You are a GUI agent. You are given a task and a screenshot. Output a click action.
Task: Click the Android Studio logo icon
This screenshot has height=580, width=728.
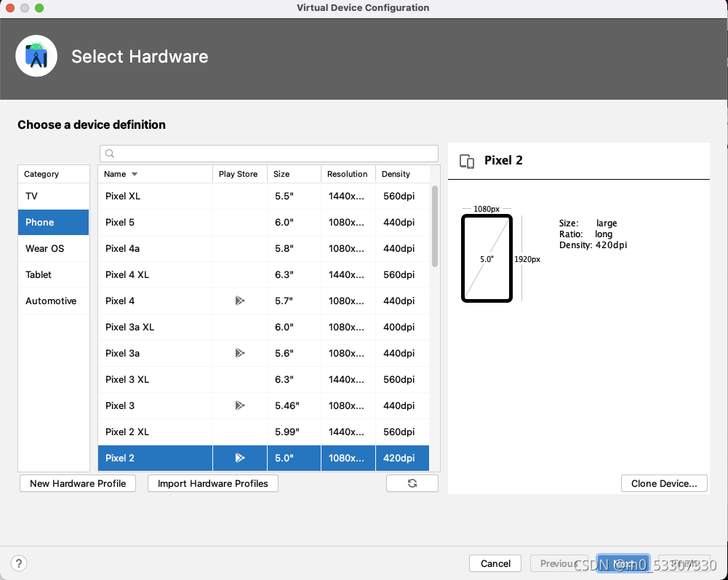36,56
